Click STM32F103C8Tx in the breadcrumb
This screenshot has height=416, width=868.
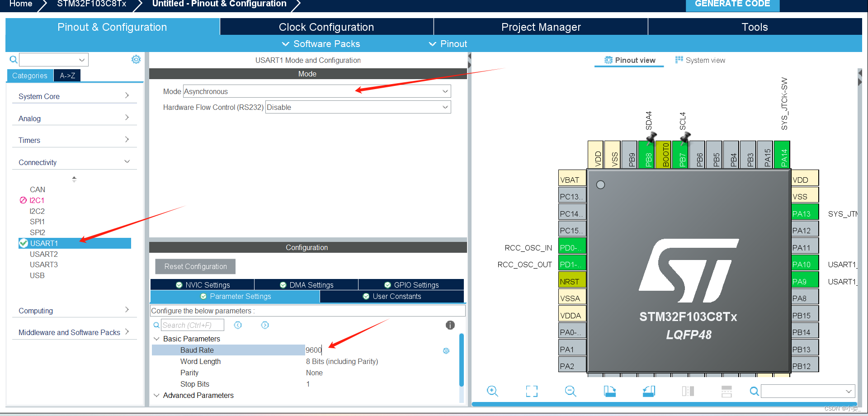click(92, 4)
